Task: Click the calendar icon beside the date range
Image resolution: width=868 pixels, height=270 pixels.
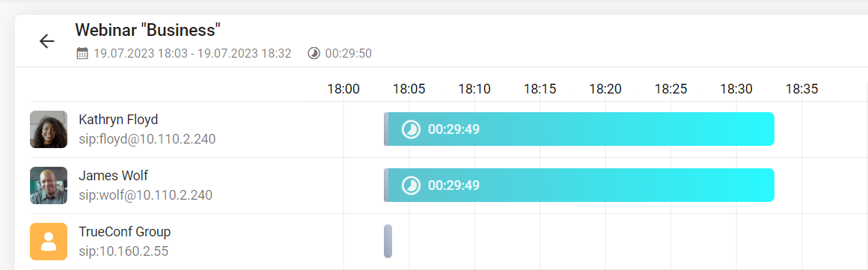Action: [82, 54]
